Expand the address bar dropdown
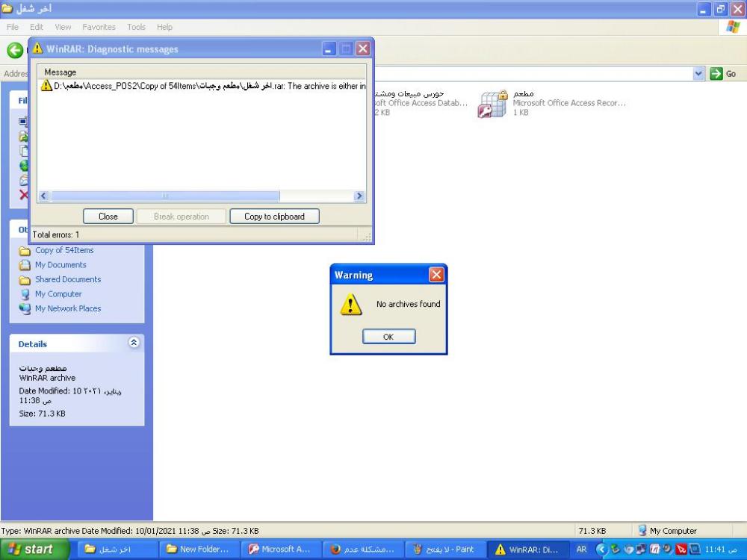The image size is (747, 560). (698, 74)
